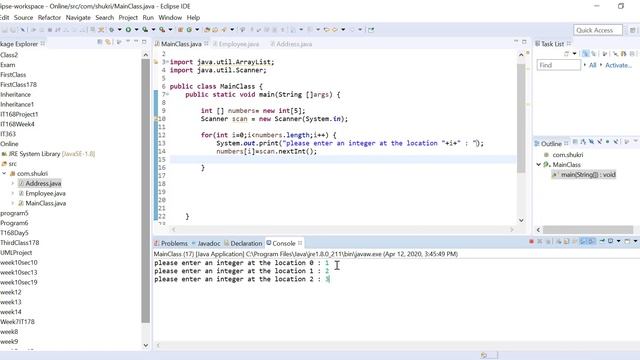Image resolution: width=640 pixels, height=360 pixels.
Task: Click the Find field in Task List
Action: (x=558, y=65)
